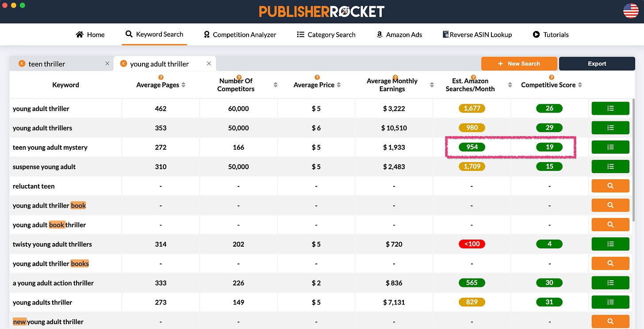
Task: Open competitors list for suspense young adult
Action: 610,166
